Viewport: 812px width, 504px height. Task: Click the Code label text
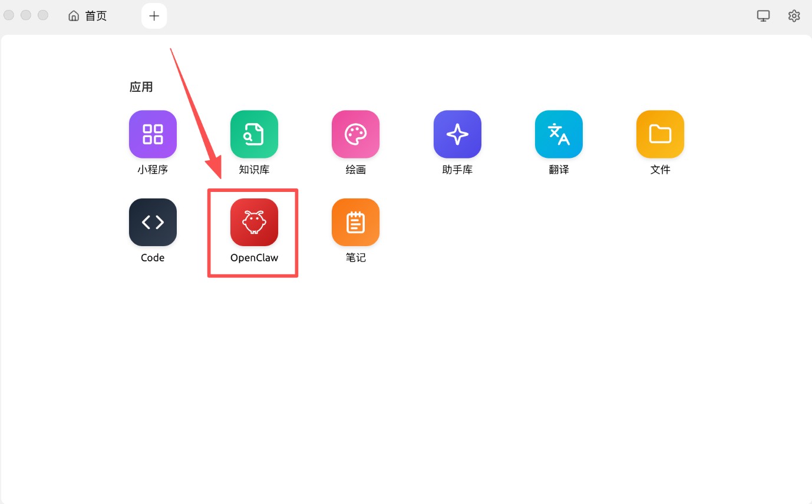coord(152,257)
